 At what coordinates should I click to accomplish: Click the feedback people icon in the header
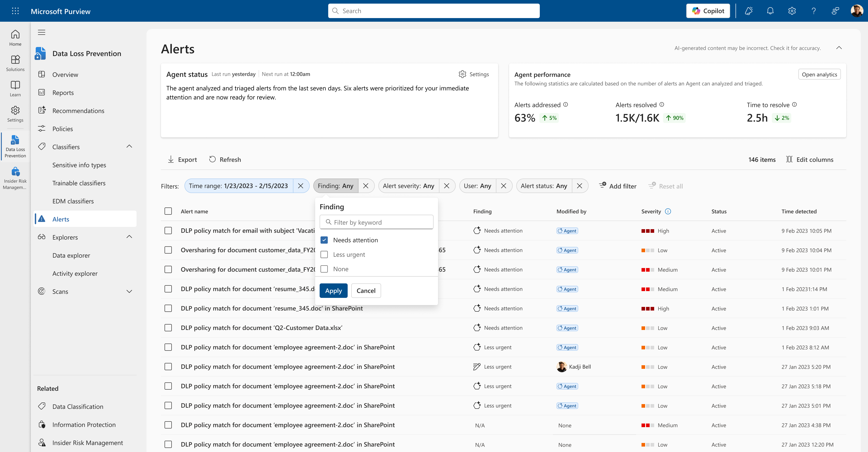(835, 11)
